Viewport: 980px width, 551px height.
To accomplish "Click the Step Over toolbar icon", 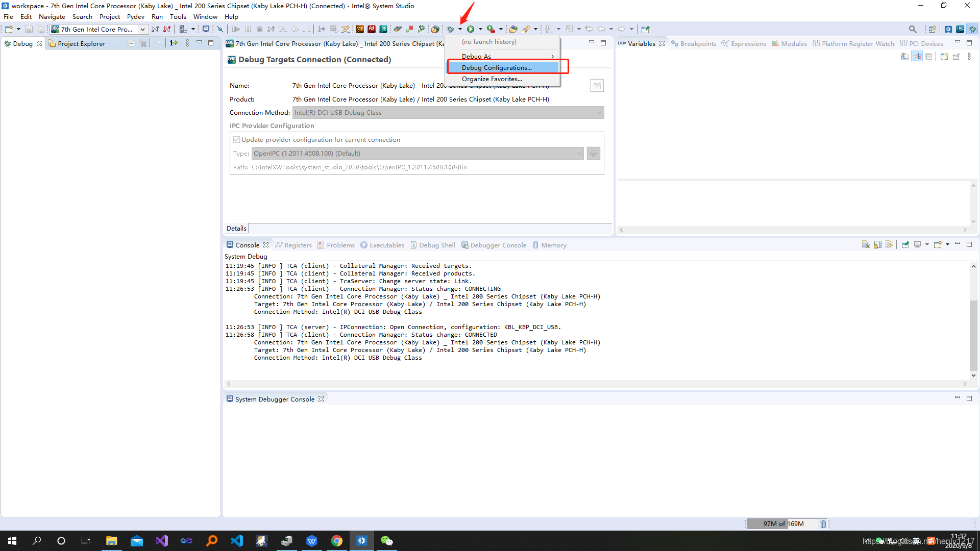I will (x=295, y=29).
